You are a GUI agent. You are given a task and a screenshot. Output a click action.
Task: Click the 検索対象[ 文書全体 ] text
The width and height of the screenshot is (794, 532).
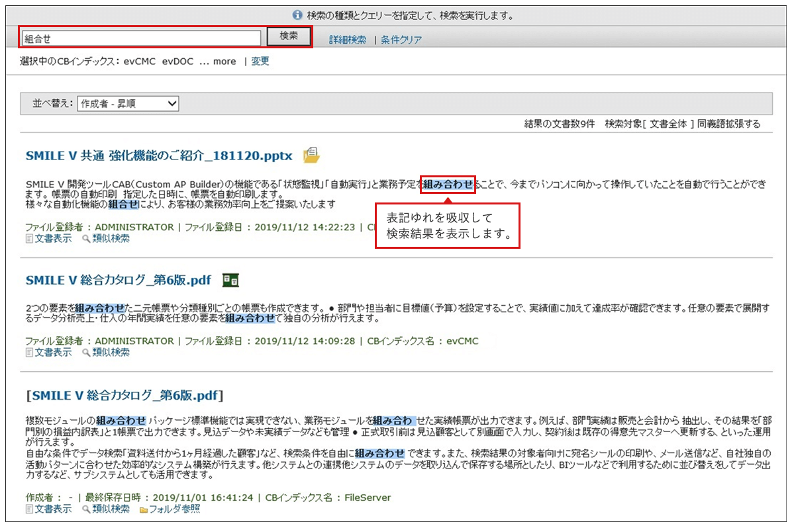point(649,124)
